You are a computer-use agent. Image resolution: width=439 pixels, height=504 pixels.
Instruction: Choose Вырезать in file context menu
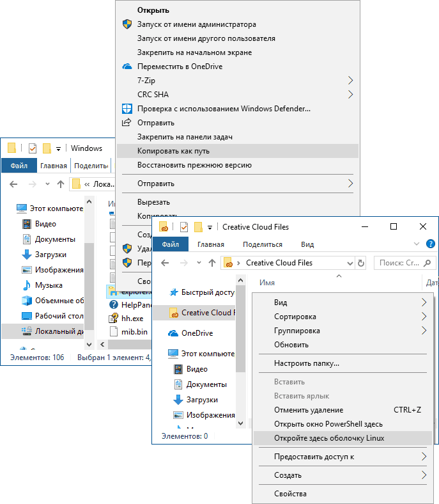point(238,202)
